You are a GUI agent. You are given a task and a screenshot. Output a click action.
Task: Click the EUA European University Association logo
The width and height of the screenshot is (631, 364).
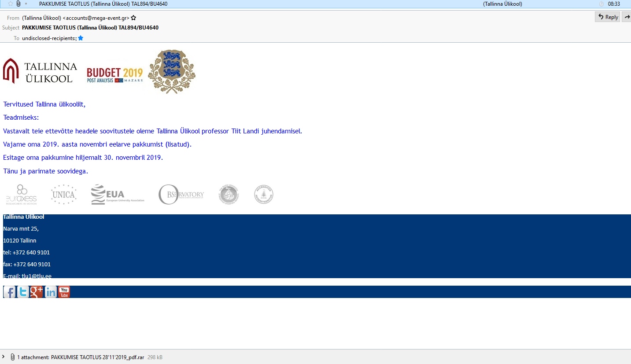(x=118, y=195)
